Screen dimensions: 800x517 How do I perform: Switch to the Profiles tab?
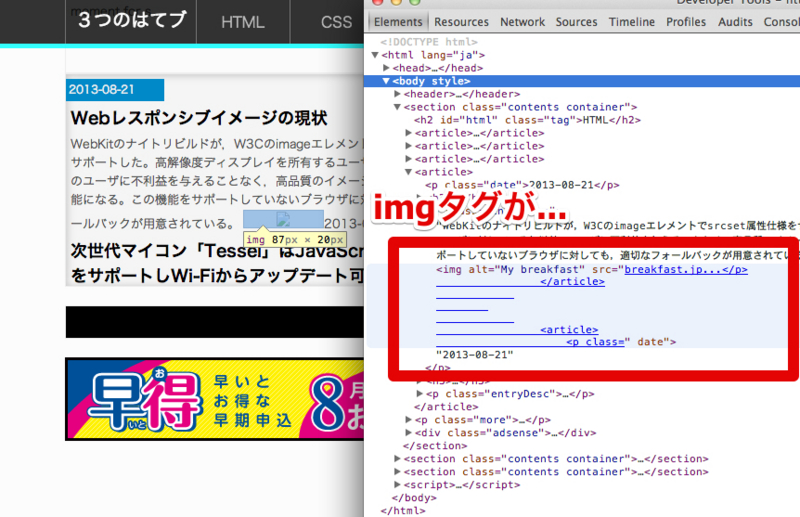pos(686,22)
